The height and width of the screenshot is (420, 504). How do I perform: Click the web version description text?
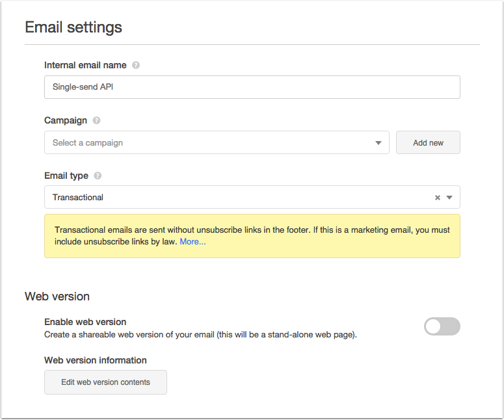point(200,335)
